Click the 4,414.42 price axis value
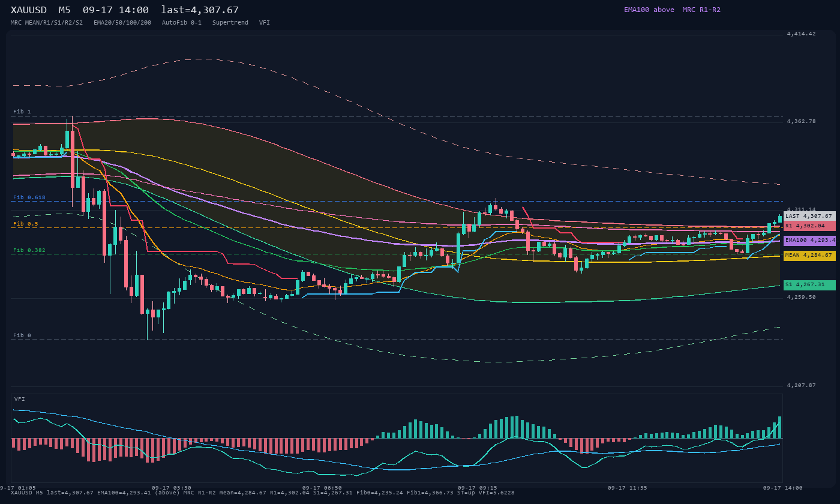The height and width of the screenshot is (504, 840). click(x=802, y=34)
